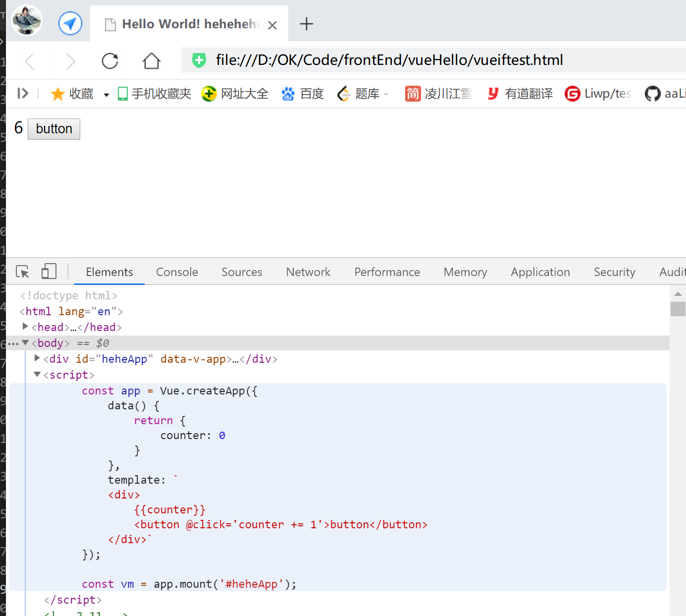Expand the div#heheApp element node
686x616 pixels.
tap(37, 358)
